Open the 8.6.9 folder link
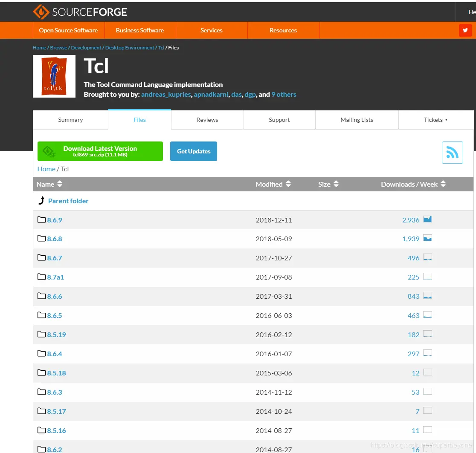Viewport: 476px width, 453px height. point(55,220)
